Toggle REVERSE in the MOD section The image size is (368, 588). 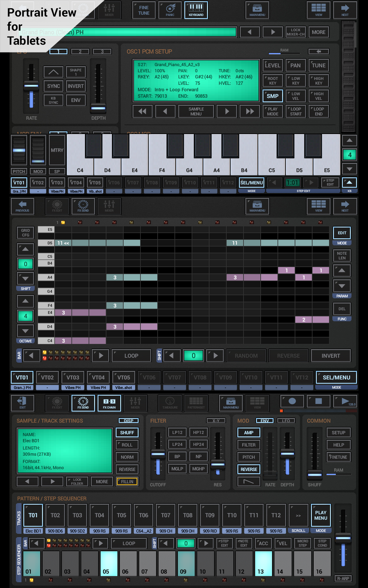(x=249, y=469)
